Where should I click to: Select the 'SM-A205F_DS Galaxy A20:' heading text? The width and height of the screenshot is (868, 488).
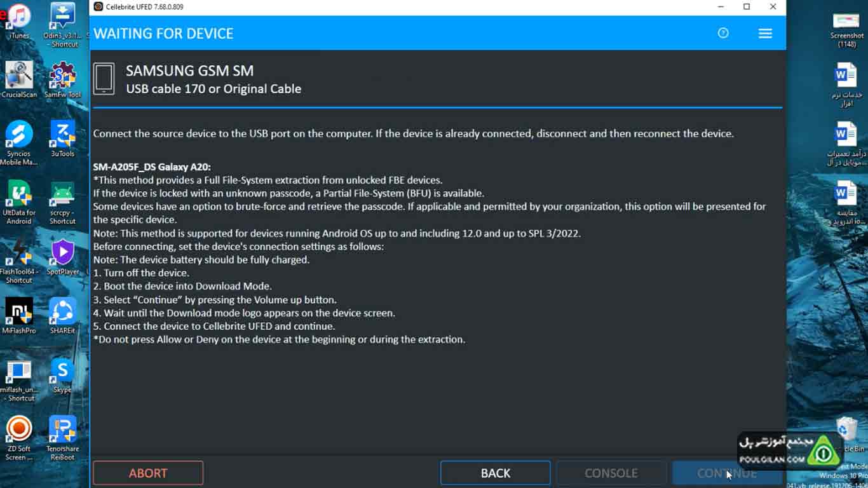[152, 167]
